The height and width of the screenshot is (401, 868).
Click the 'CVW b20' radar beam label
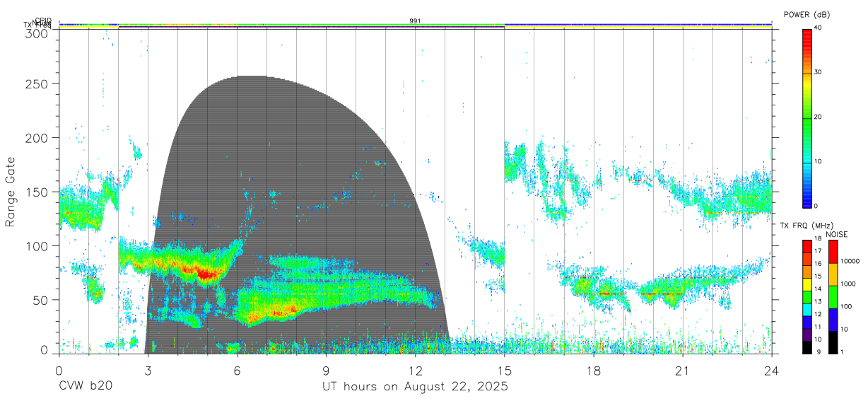coord(85,387)
